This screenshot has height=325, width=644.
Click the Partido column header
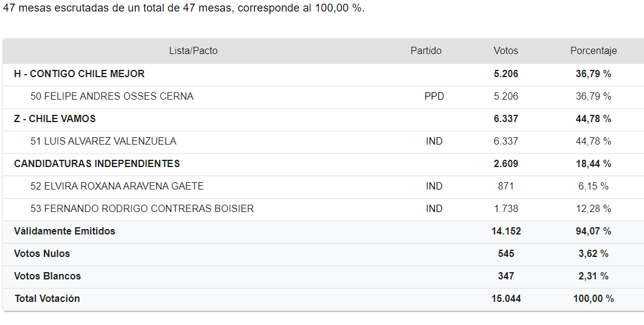click(426, 51)
